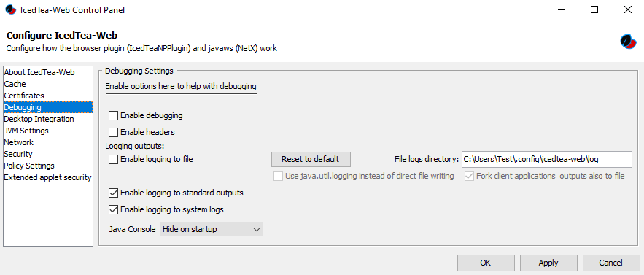
Task: Click the IcedTea-Web title bar icon
Action: tap(11, 10)
